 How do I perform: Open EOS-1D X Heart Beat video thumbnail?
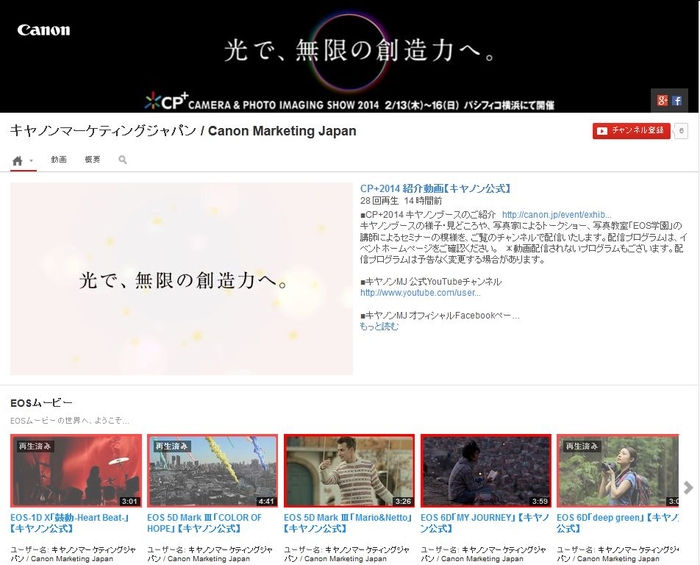point(76,471)
